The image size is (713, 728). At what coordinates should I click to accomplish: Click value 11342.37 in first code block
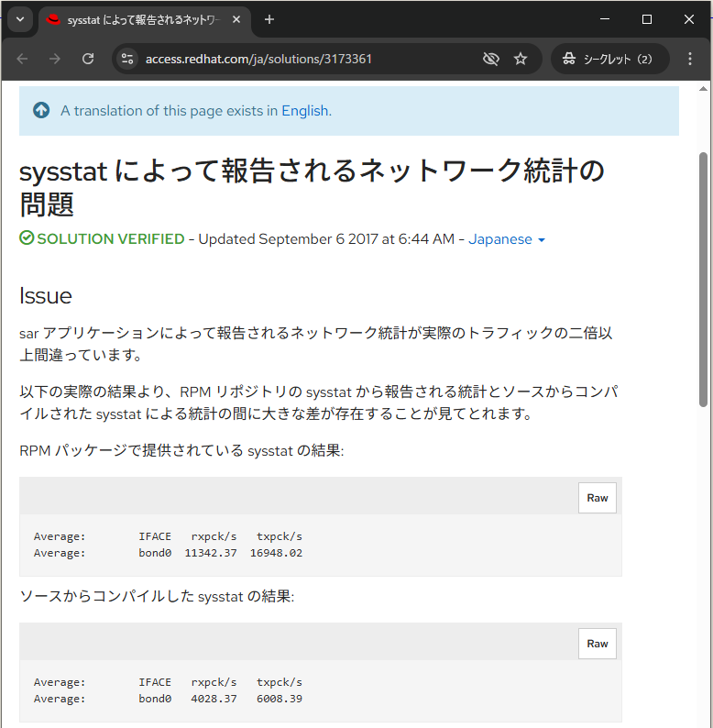(211, 553)
